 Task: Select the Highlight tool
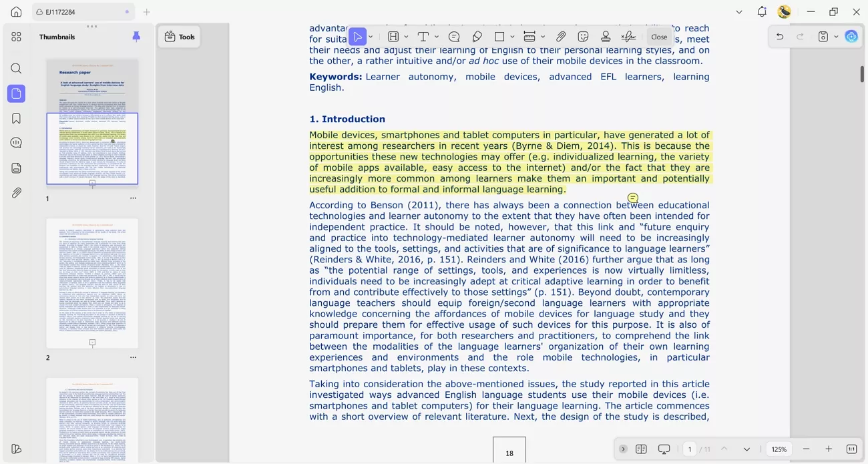coord(393,37)
